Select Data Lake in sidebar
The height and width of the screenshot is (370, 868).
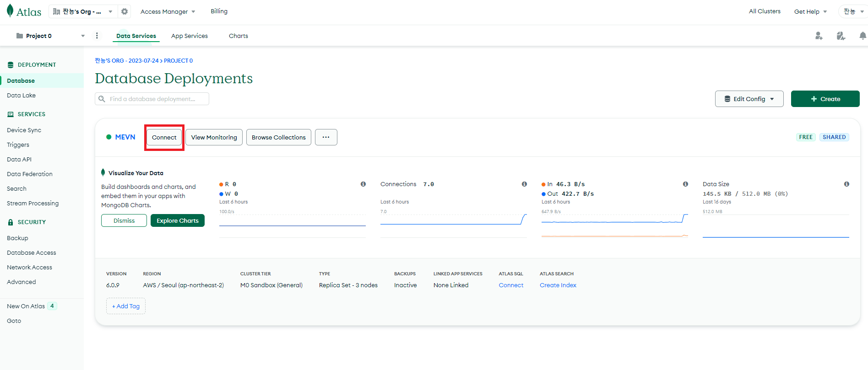coord(21,95)
